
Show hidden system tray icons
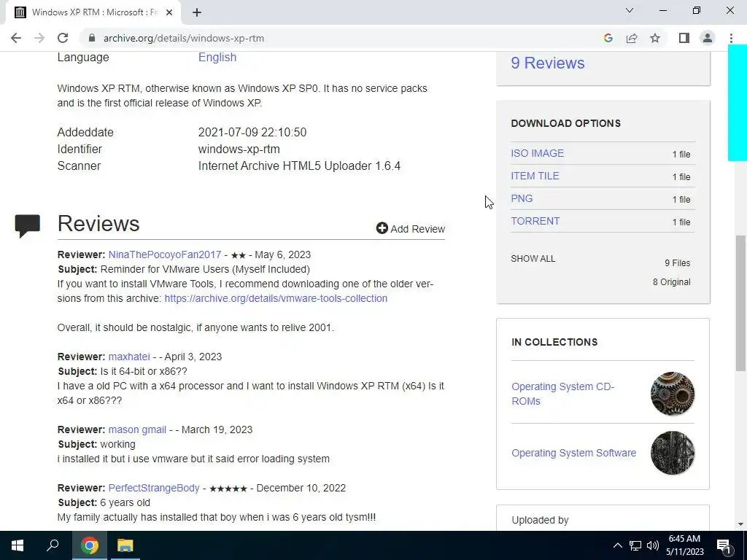pos(617,545)
